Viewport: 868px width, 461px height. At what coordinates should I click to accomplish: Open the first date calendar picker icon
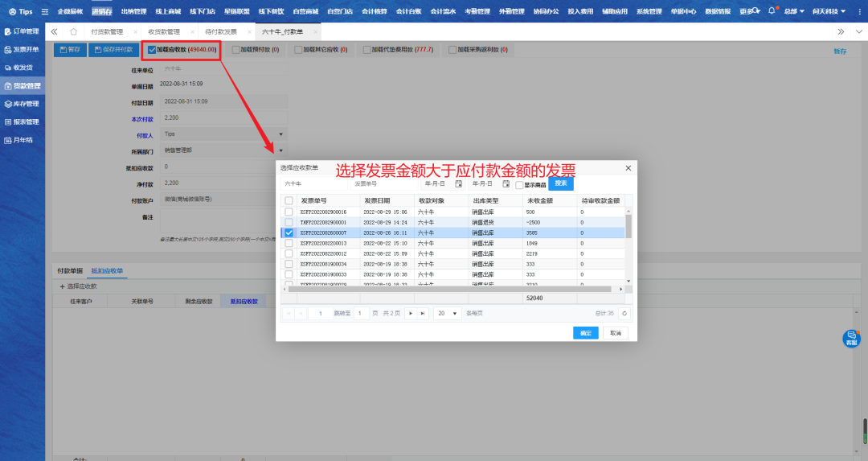tap(459, 183)
